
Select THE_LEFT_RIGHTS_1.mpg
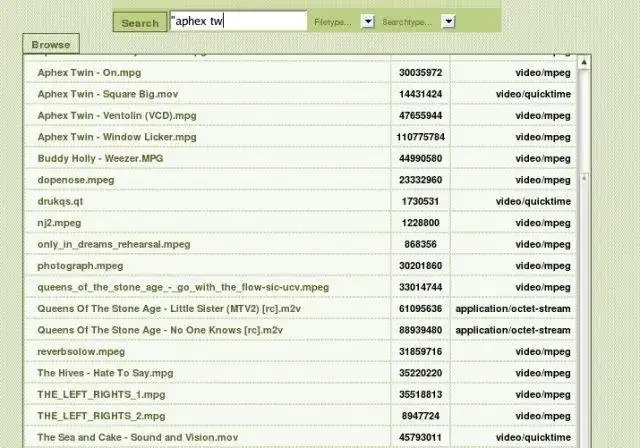[x=101, y=395]
